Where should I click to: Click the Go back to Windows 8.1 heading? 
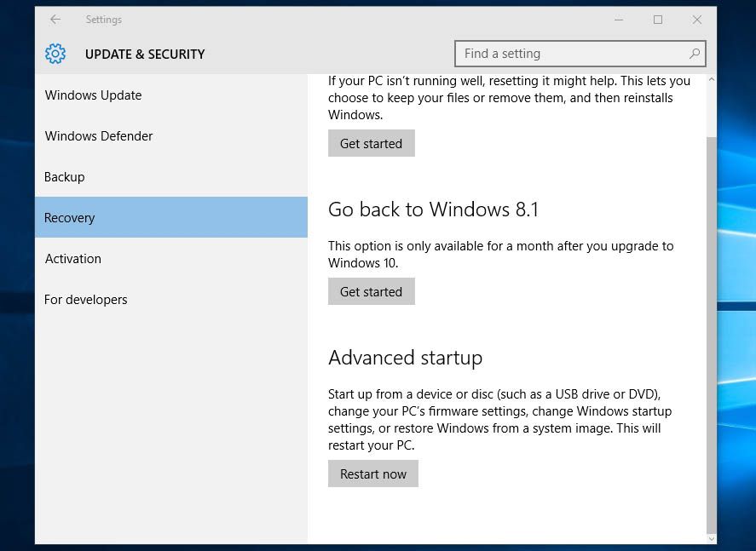tap(433, 209)
